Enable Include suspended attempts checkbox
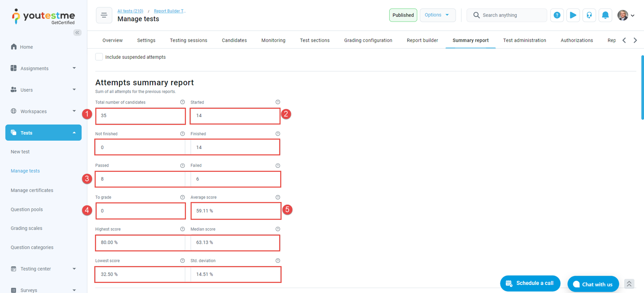644x293 pixels. pos(99,57)
